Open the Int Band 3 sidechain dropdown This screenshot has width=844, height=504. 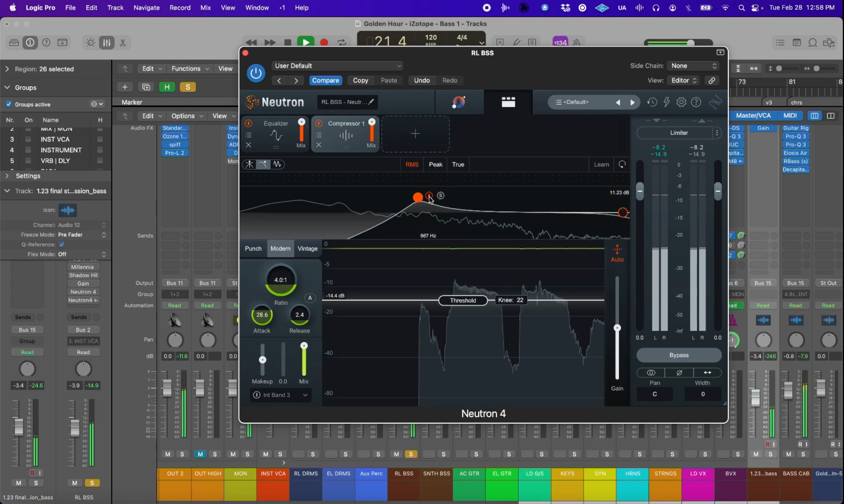click(281, 395)
